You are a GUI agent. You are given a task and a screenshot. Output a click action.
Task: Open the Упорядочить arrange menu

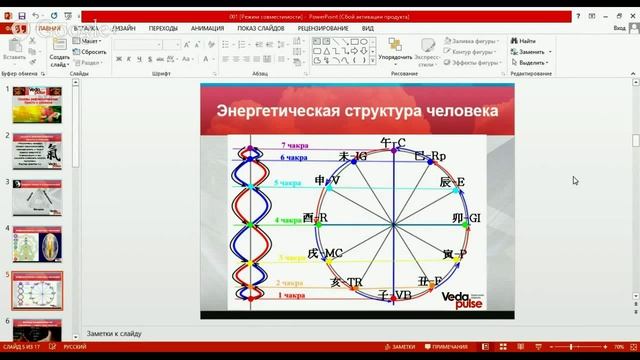pos(395,52)
